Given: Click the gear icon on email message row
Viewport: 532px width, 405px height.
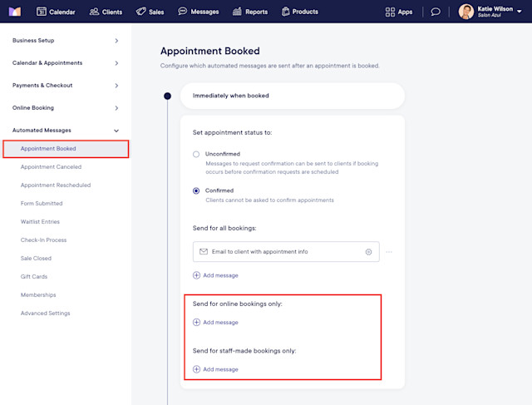Looking at the screenshot, I should [x=368, y=252].
